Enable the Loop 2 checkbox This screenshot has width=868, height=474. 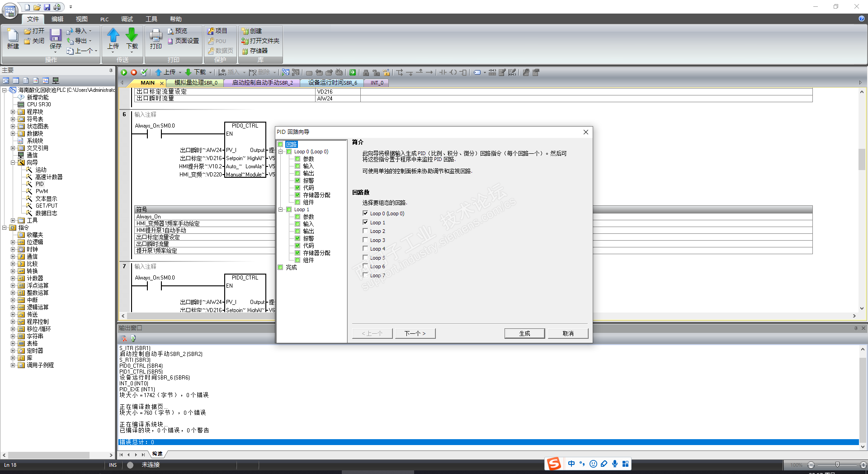(x=365, y=231)
